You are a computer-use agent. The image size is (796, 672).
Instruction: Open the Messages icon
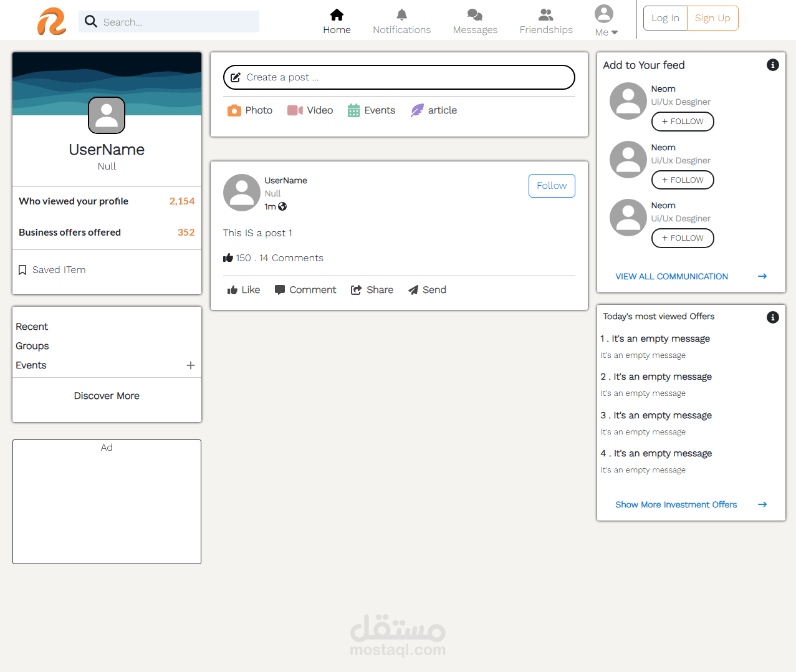(x=474, y=14)
